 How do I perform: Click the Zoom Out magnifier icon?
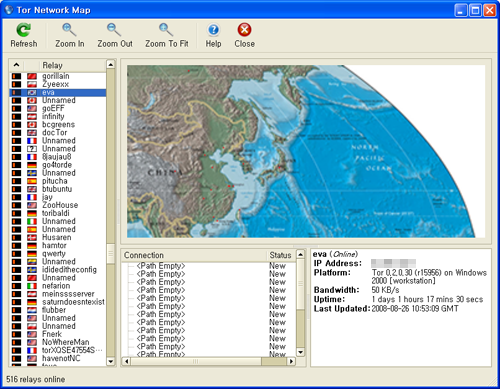(114, 30)
